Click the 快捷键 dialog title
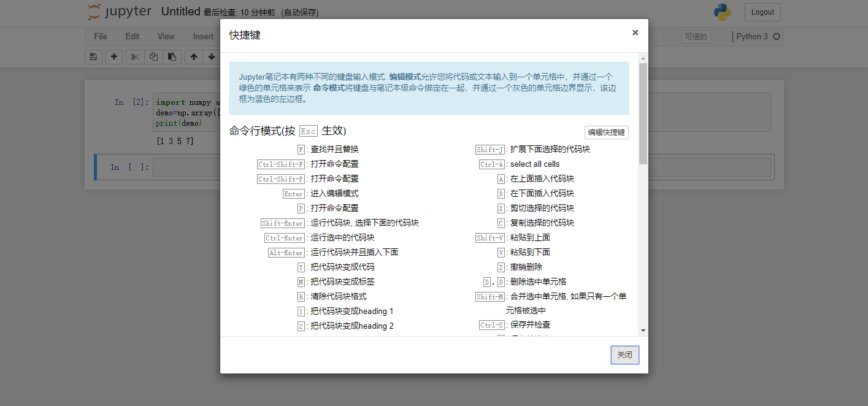 (245, 36)
